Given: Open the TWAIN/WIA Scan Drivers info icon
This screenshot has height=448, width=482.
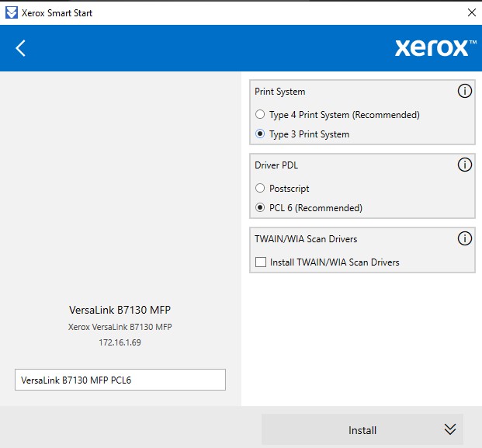Looking at the screenshot, I should coord(464,238).
